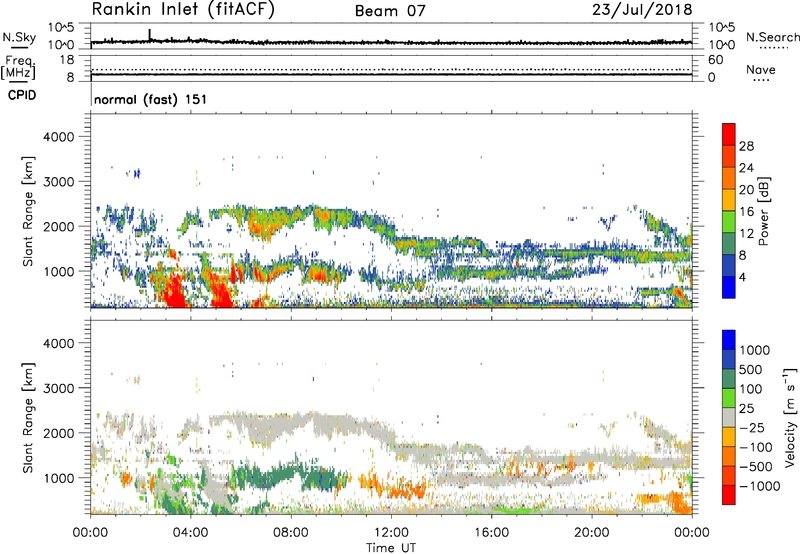Click the 'N.Search' legend label
Image resolution: width=800 pixels, height=554 pixels.
772,37
